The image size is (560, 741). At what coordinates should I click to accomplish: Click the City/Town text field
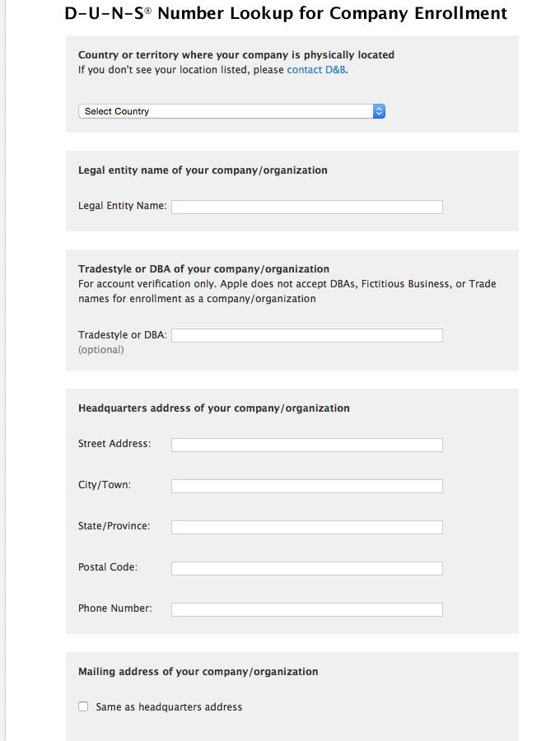[306, 486]
